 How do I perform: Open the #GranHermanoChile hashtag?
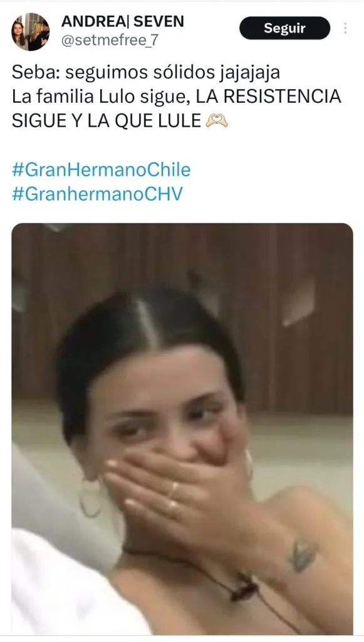(101, 169)
